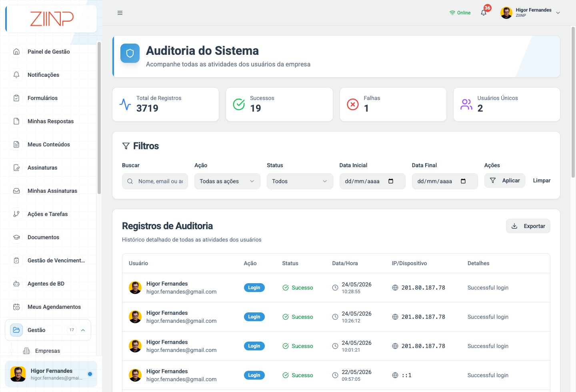Open the Data Final calendar picker icon
Image resolution: width=576 pixels, height=392 pixels.
coord(463,181)
